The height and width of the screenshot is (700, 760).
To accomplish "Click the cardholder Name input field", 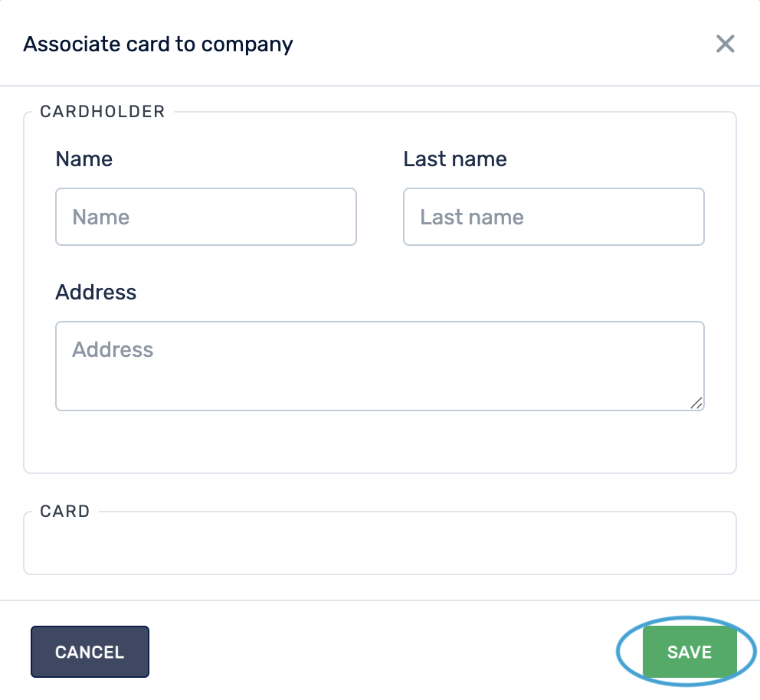I will [206, 217].
